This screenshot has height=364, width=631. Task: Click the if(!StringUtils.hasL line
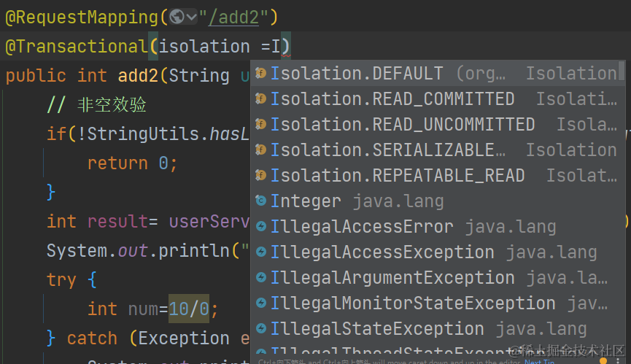click(147, 134)
